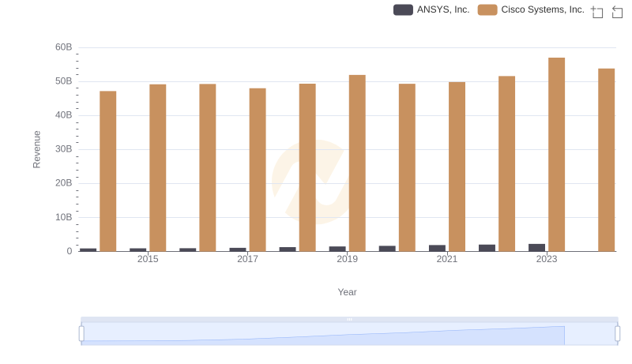Viewport: 632px width, 364px height.
Task: Click the 2017 x-axis label
Action: [247, 259]
